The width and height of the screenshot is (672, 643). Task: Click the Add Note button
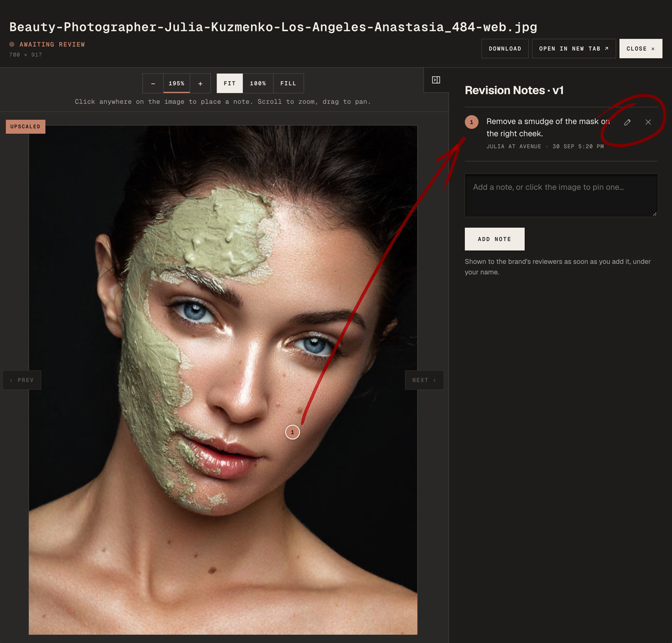(494, 239)
